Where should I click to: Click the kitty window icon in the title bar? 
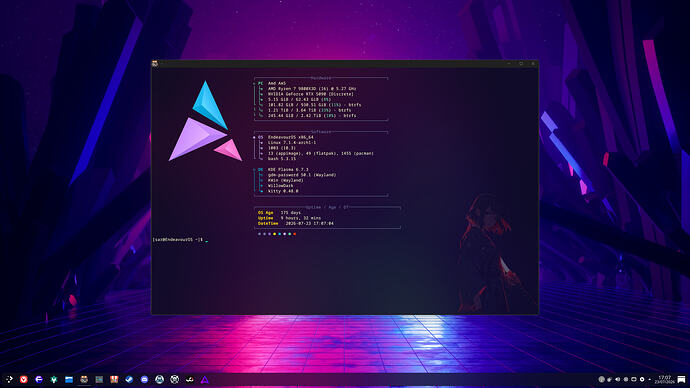click(155, 64)
